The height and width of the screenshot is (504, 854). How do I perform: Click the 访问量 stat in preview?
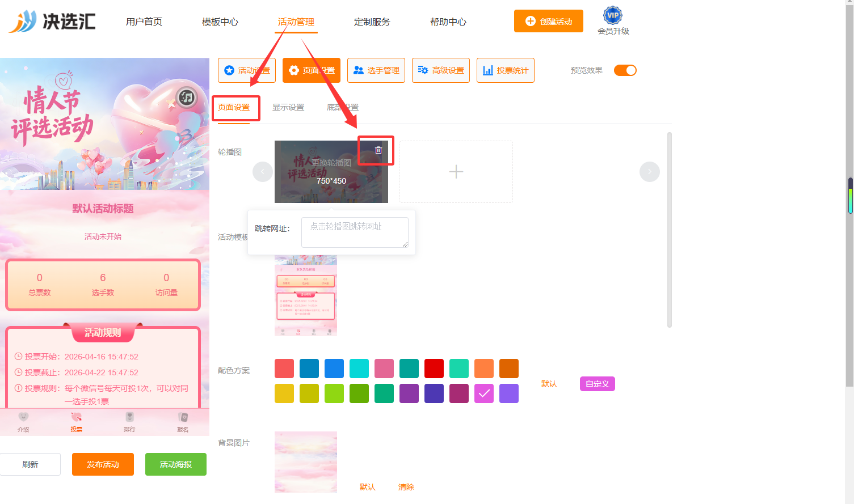coord(166,285)
